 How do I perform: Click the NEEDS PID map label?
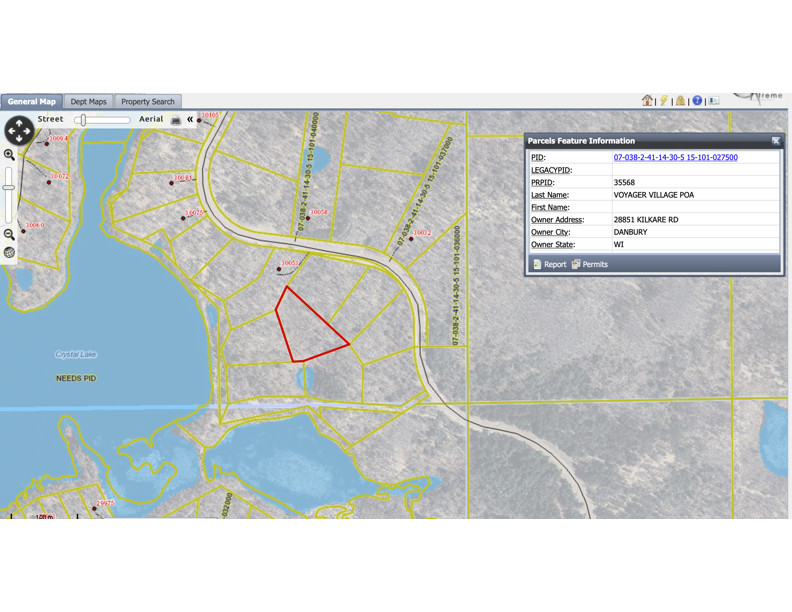(76, 378)
